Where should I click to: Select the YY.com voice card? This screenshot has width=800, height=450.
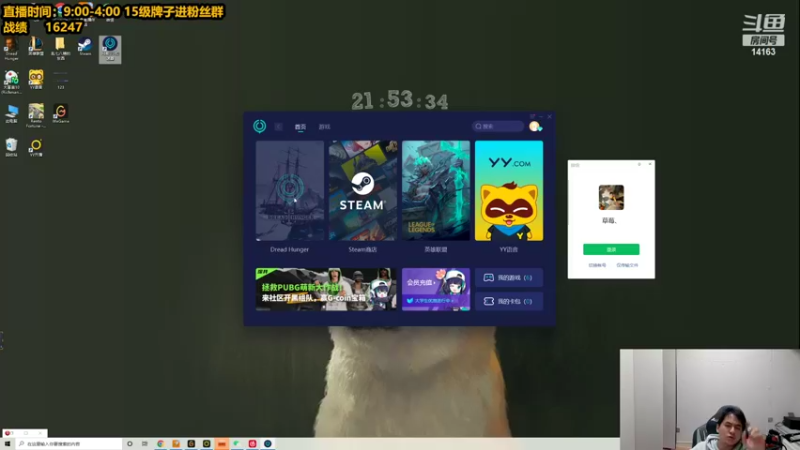click(x=509, y=191)
